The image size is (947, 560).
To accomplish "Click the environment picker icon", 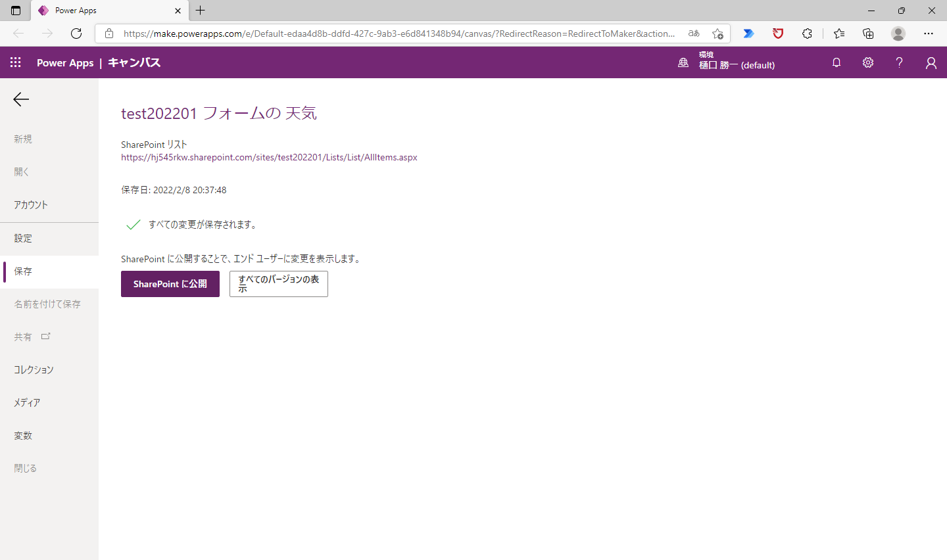I will pos(683,62).
